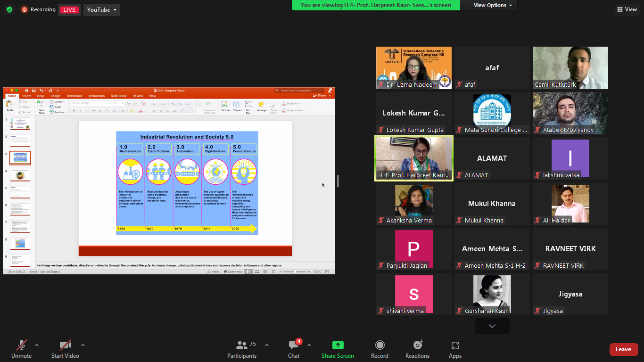Expand video options arrow beside Start Video

click(x=83, y=345)
